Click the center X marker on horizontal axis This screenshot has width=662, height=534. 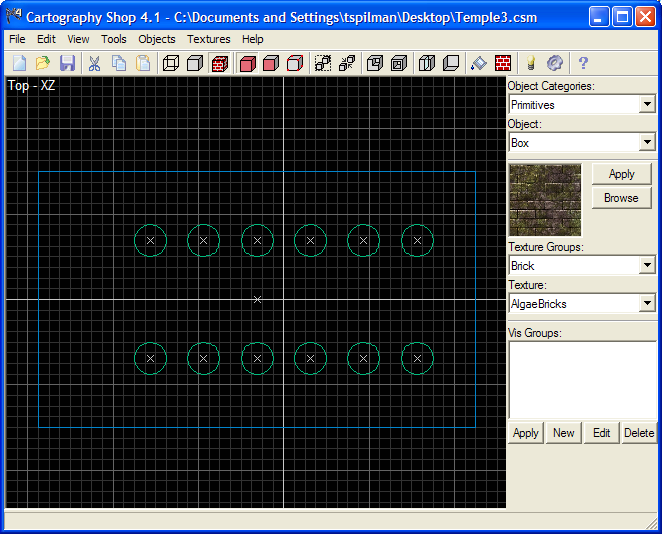(257, 299)
